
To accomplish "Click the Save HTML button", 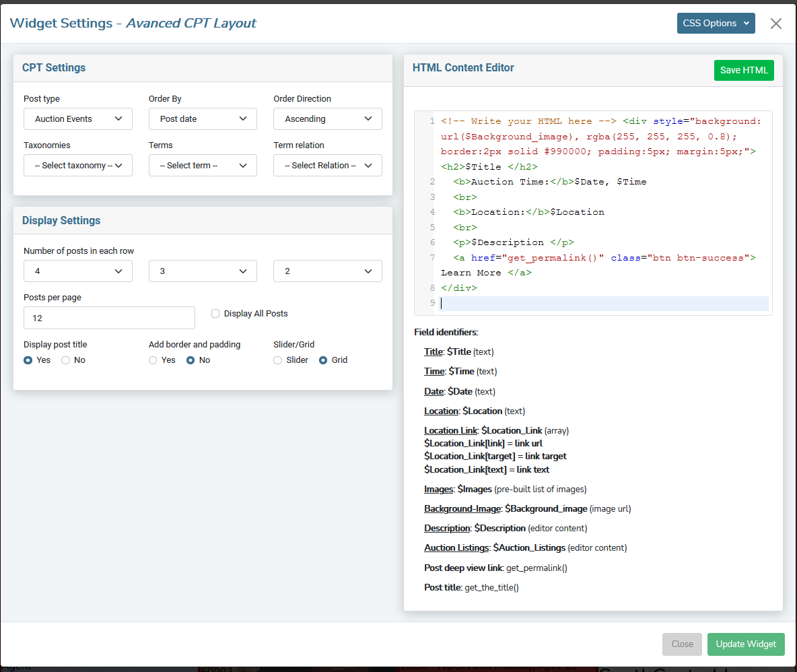I will 744,70.
